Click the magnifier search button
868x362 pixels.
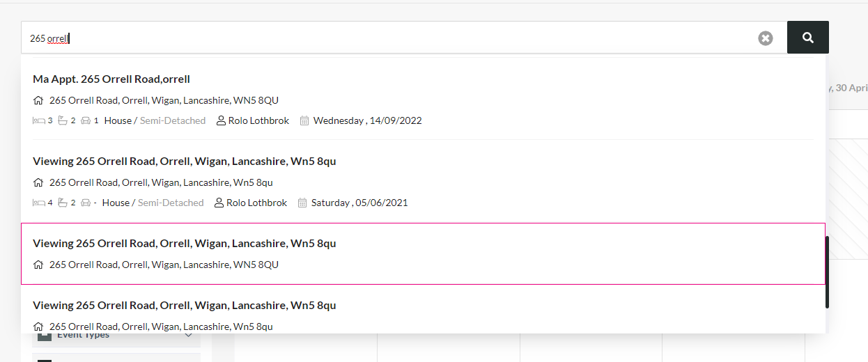pyautogui.click(x=807, y=38)
